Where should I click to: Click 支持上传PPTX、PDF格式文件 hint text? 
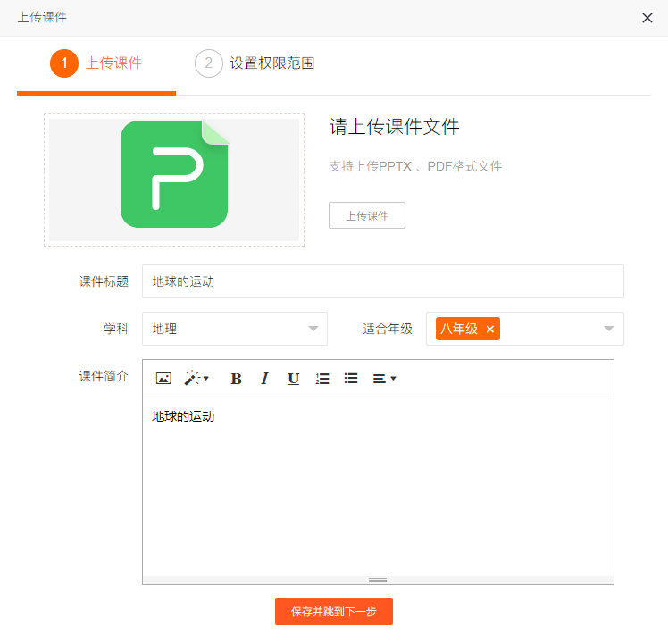pyautogui.click(x=415, y=166)
